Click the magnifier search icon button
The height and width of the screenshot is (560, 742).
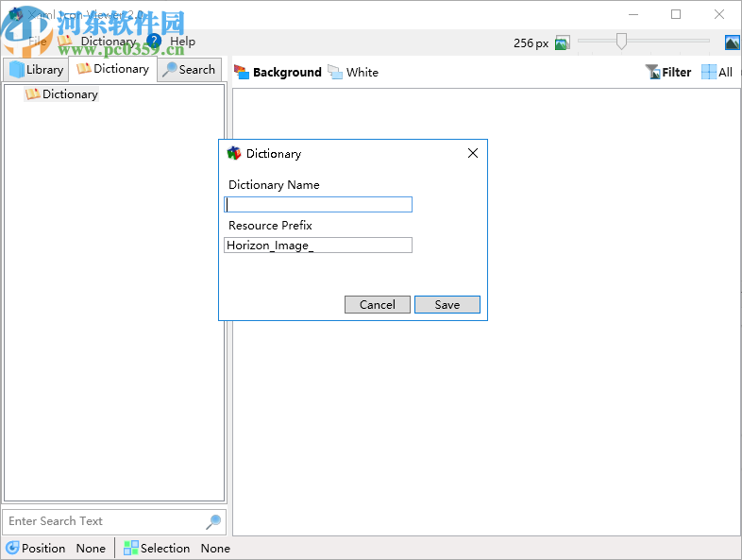tap(213, 521)
